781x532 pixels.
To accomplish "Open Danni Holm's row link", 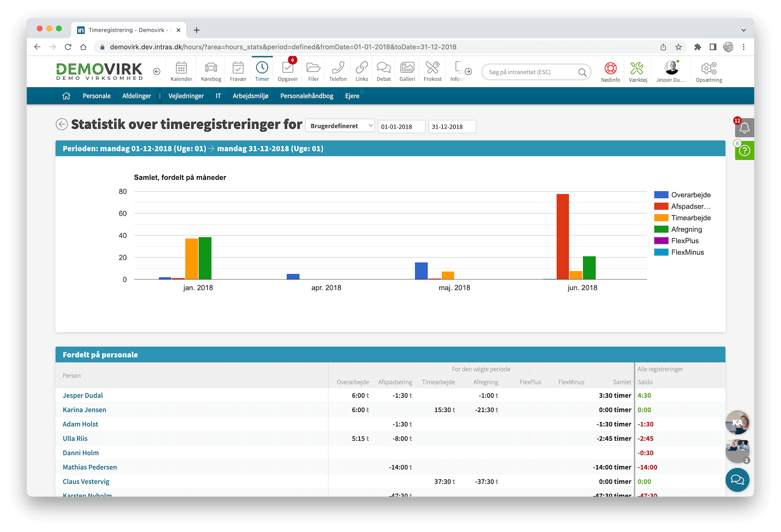I will click(x=81, y=453).
